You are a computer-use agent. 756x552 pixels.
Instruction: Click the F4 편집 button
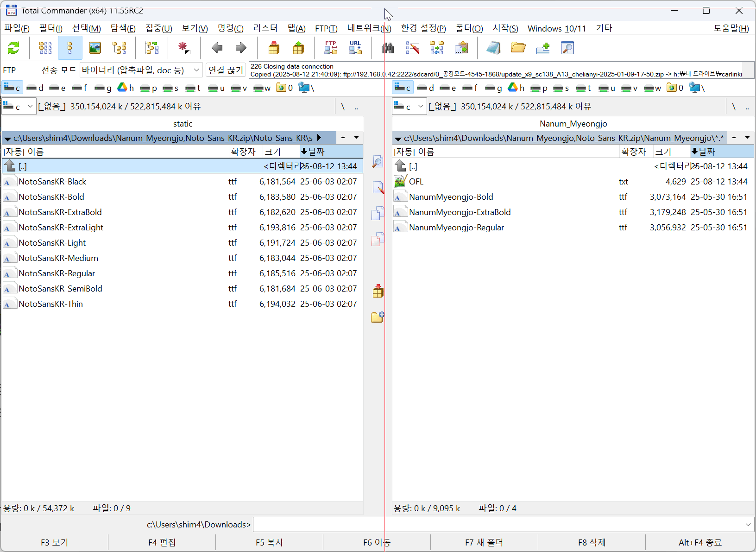tap(162, 542)
